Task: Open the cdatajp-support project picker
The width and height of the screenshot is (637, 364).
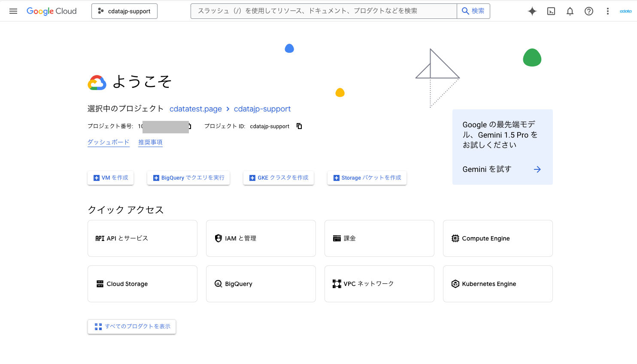Action: click(124, 11)
